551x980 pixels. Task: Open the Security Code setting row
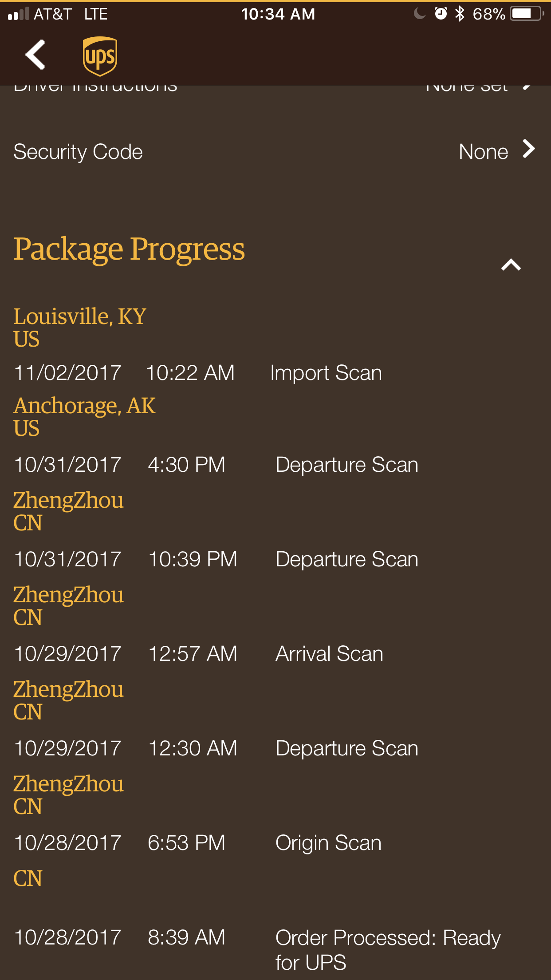78,152
